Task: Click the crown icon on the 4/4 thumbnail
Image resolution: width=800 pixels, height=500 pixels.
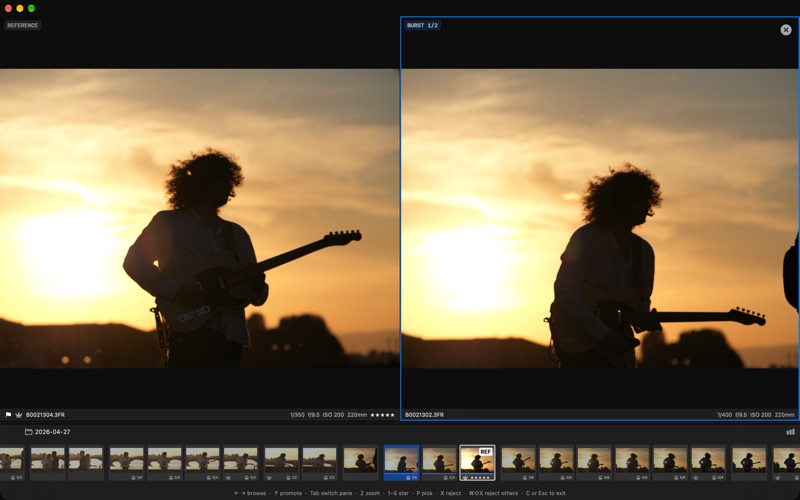Action: pos(228,478)
